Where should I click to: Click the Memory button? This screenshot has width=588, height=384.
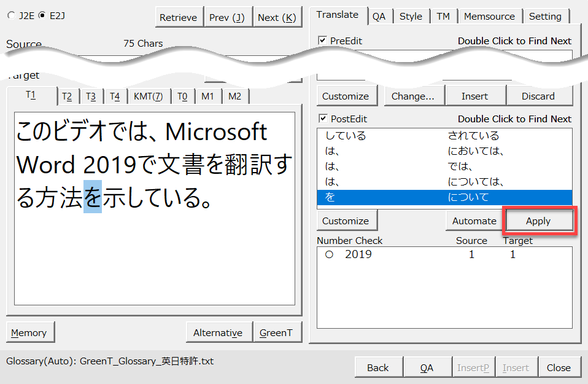[29, 332]
